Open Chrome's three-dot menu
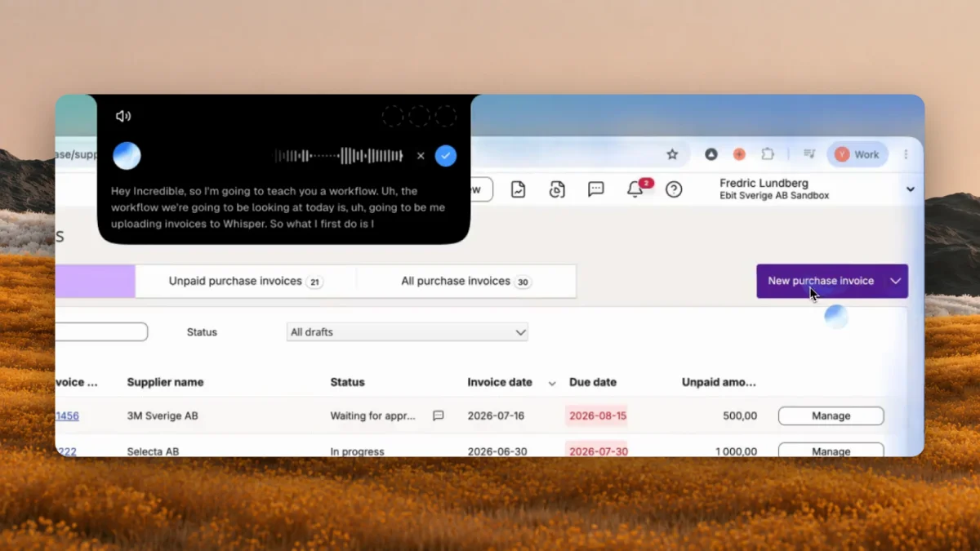The image size is (980, 551). 906,154
